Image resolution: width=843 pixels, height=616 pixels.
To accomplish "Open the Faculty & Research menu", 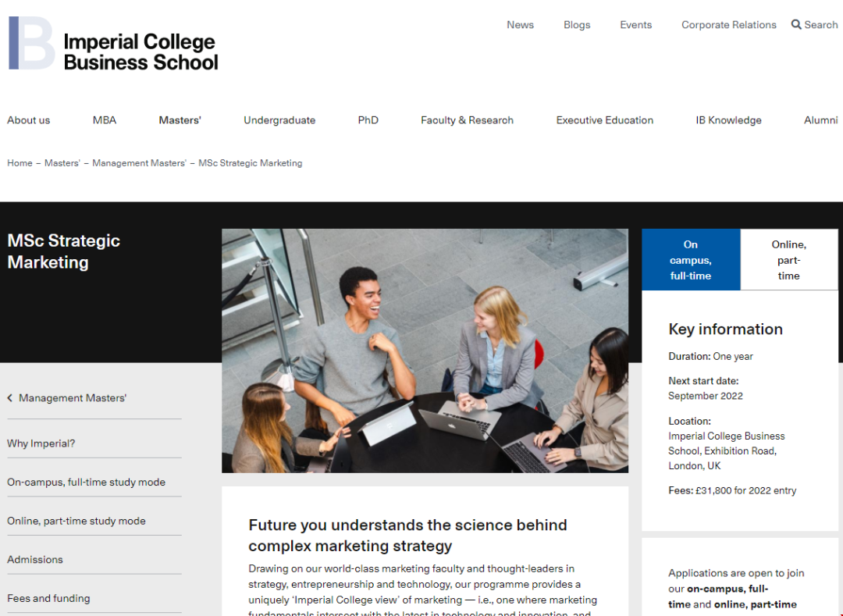I will tap(467, 120).
